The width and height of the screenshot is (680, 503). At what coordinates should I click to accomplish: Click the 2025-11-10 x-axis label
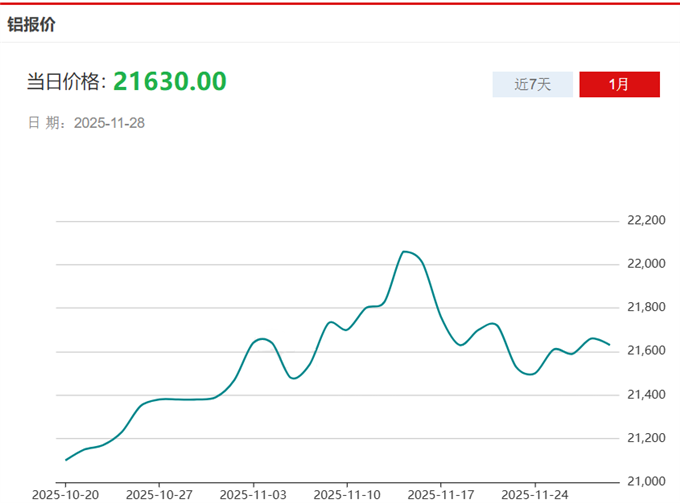(346, 494)
